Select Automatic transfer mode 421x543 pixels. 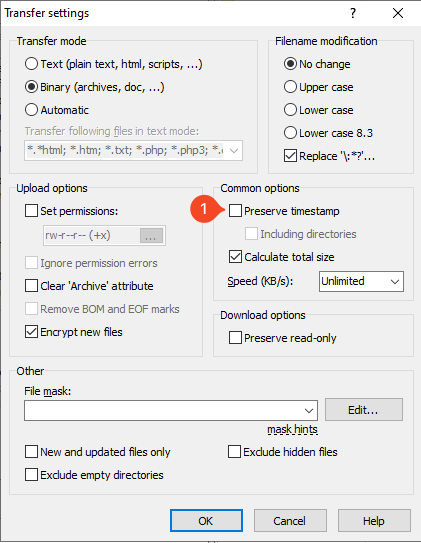click(x=31, y=110)
